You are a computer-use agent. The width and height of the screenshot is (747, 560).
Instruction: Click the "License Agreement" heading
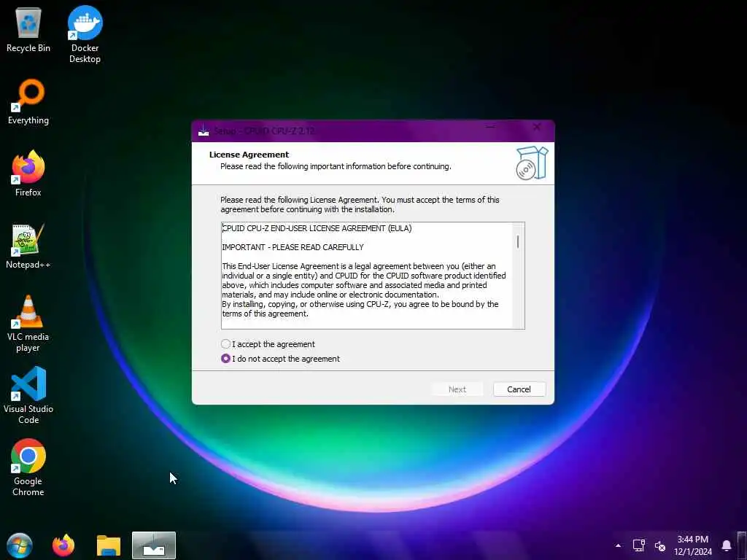tap(249, 155)
